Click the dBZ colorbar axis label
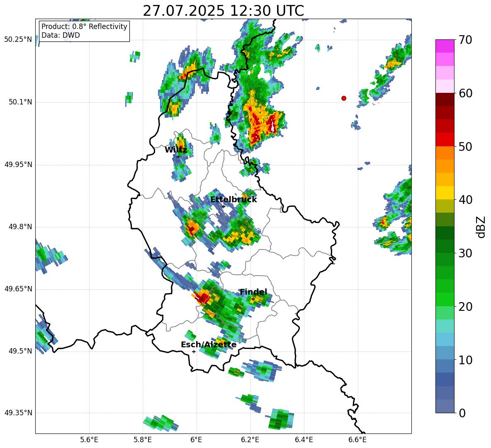 [481, 227]
